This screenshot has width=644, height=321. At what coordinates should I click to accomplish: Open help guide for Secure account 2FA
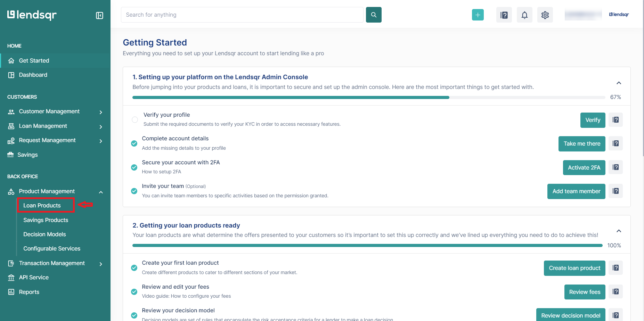(x=616, y=167)
